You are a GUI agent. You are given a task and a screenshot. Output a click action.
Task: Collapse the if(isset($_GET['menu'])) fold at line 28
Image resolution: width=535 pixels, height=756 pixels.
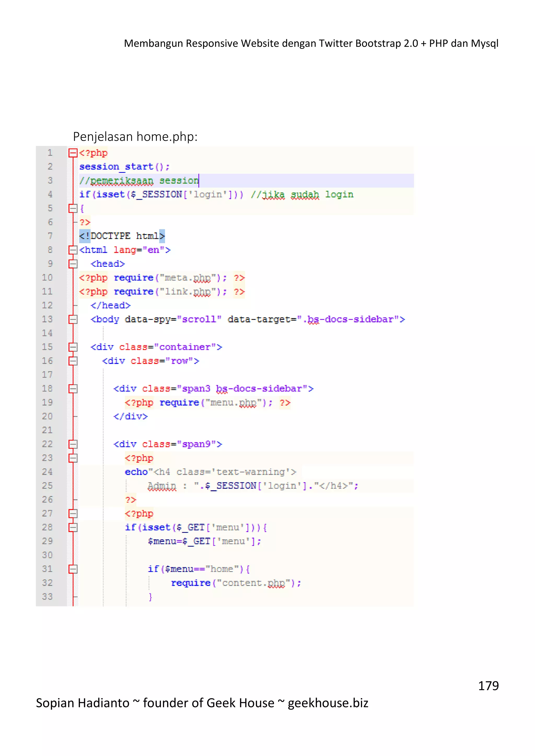point(73,528)
